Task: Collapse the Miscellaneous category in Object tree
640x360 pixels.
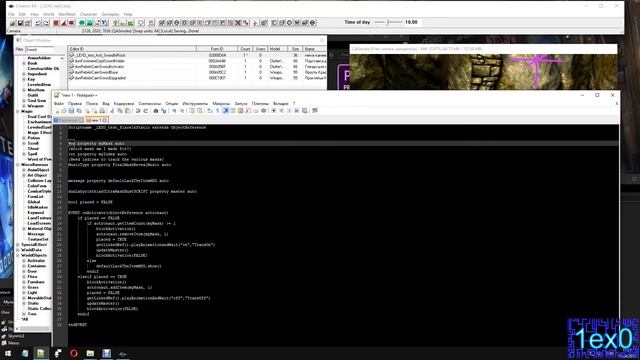Action: (x=18, y=164)
